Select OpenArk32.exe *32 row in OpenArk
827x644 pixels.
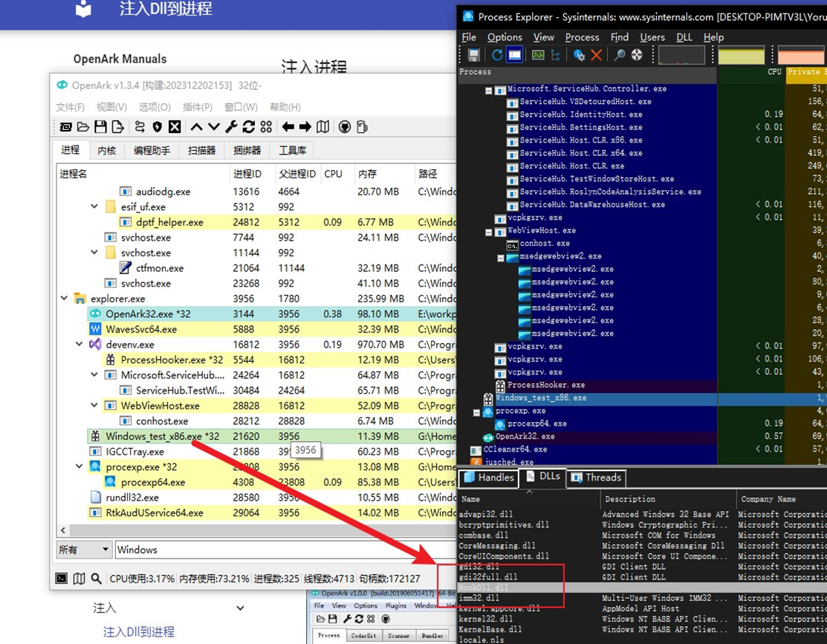tap(256, 313)
